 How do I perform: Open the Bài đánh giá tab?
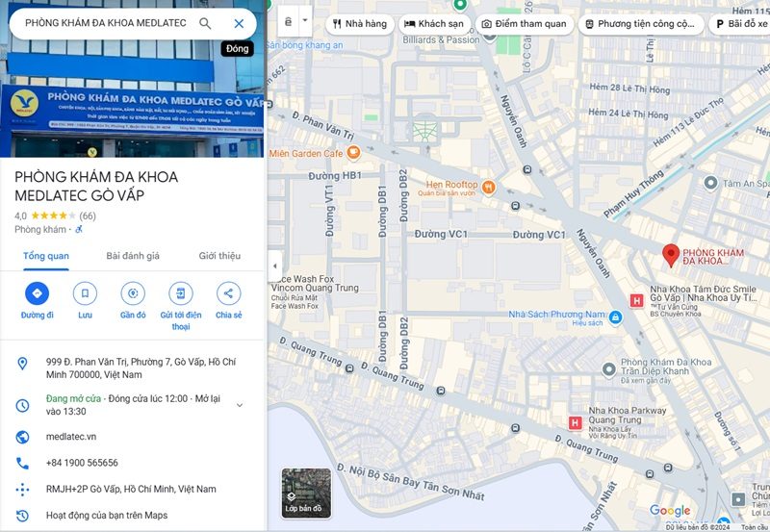pyautogui.click(x=133, y=256)
